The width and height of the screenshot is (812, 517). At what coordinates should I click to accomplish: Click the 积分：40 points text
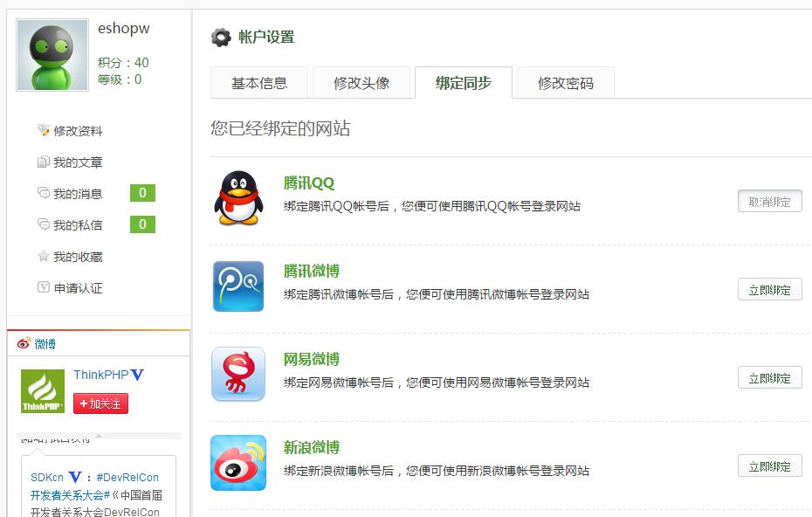123,63
